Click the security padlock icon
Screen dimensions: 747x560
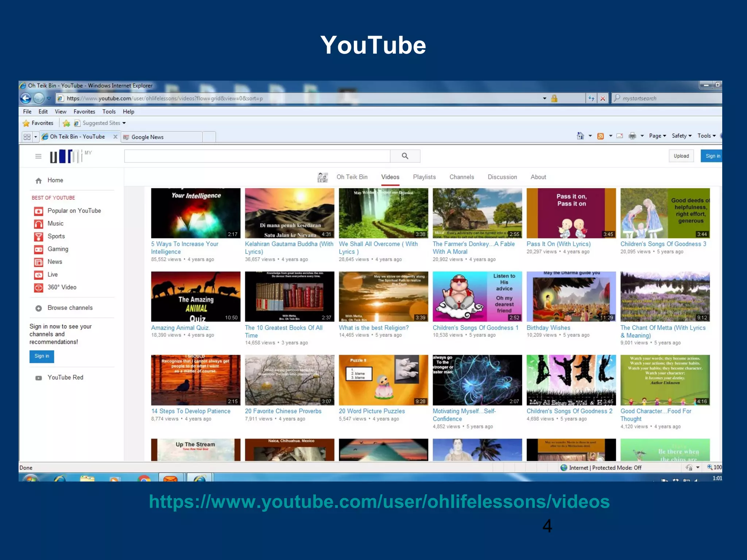(x=554, y=98)
